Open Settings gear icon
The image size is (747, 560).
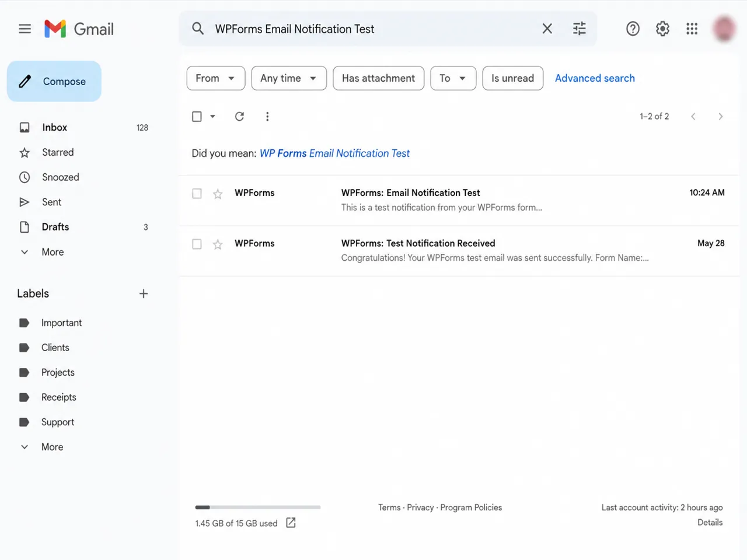pos(662,29)
